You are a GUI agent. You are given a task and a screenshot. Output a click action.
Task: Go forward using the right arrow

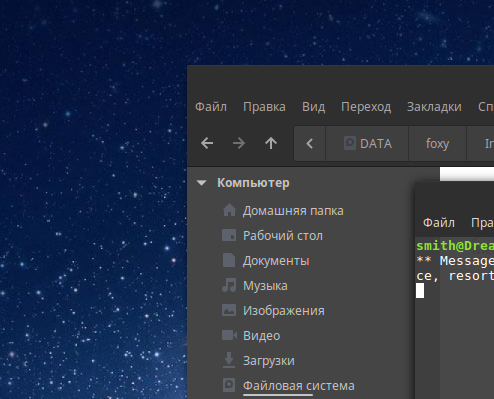239,144
